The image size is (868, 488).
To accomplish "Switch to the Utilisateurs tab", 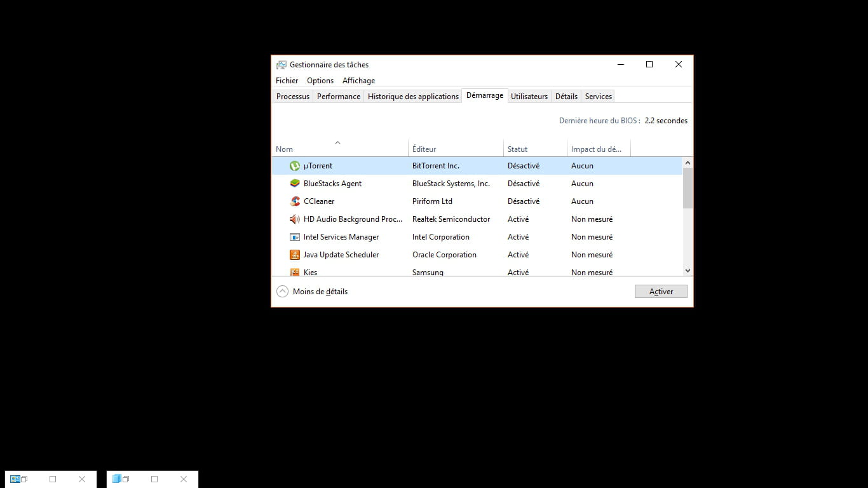I will pos(529,97).
